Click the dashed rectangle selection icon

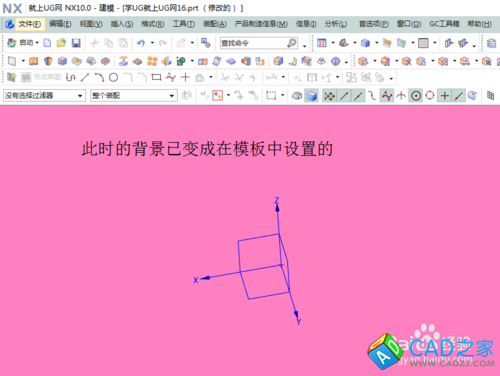[x=271, y=96]
